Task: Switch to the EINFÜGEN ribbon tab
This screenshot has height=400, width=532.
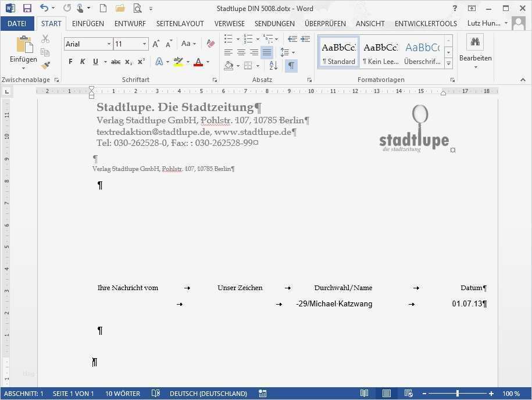Action: (x=88, y=24)
